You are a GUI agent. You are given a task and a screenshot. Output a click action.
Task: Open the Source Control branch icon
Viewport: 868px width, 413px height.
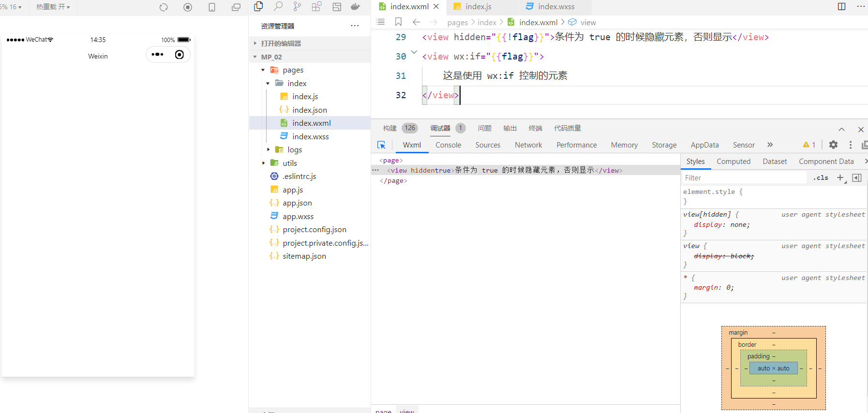[297, 6]
